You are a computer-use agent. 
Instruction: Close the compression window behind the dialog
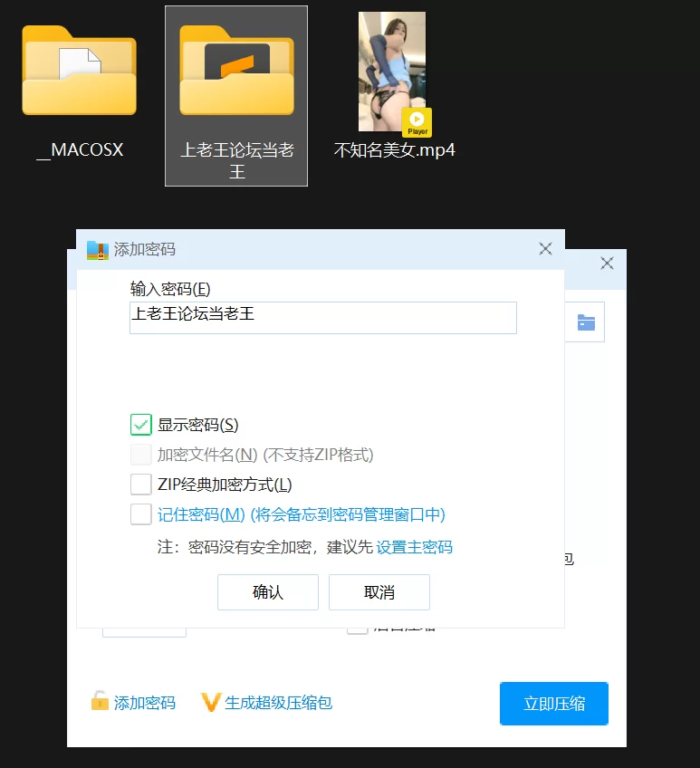pyautogui.click(x=607, y=264)
